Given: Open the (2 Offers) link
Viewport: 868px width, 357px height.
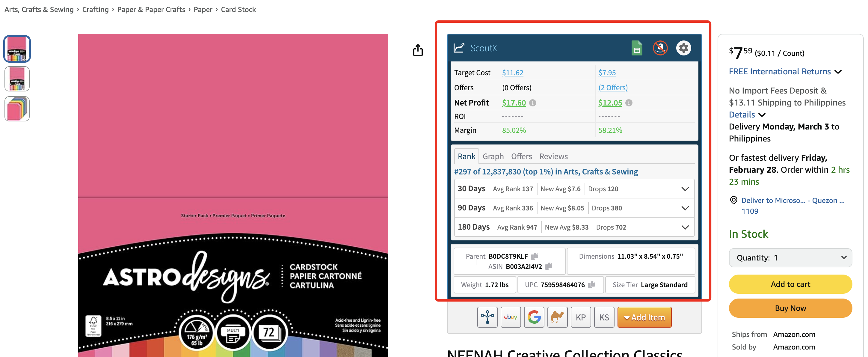Looking at the screenshot, I should click(x=613, y=88).
